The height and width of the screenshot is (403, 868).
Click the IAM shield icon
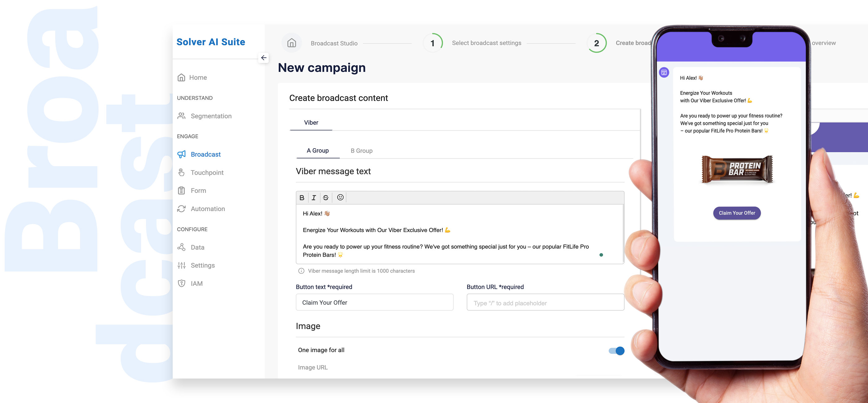click(x=181, y=283)
